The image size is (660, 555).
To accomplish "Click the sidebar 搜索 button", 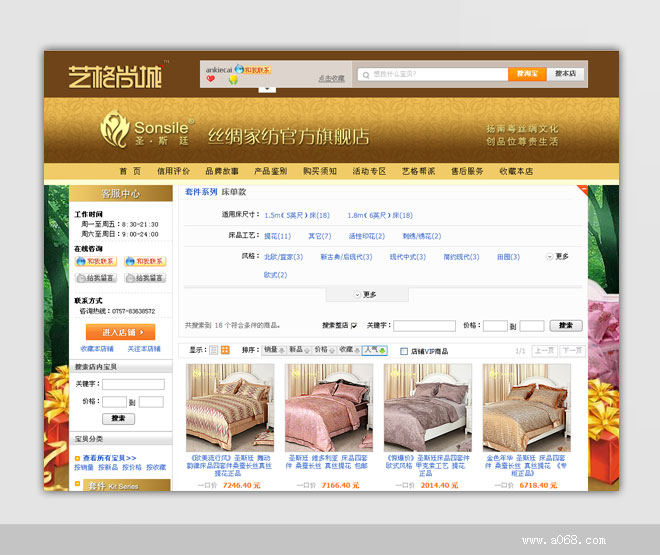I will tap(118, 419).
